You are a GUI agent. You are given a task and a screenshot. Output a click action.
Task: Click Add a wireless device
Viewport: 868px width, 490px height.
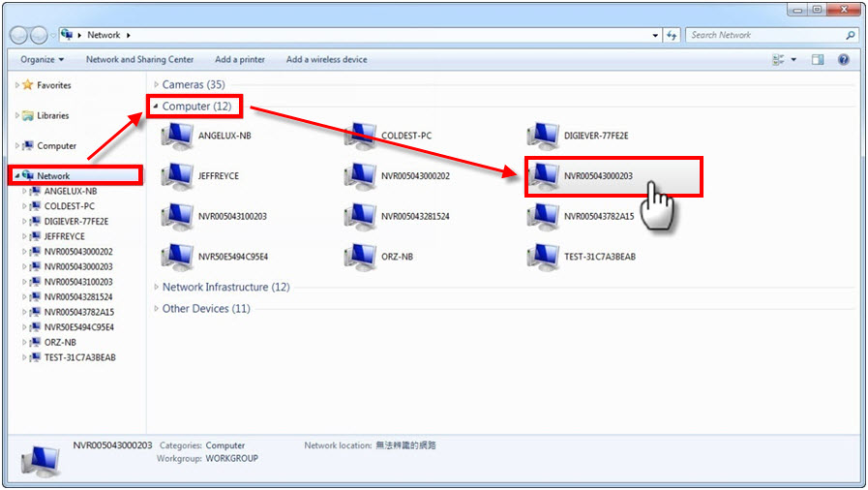pyautogui.click(x=326, y=60)
